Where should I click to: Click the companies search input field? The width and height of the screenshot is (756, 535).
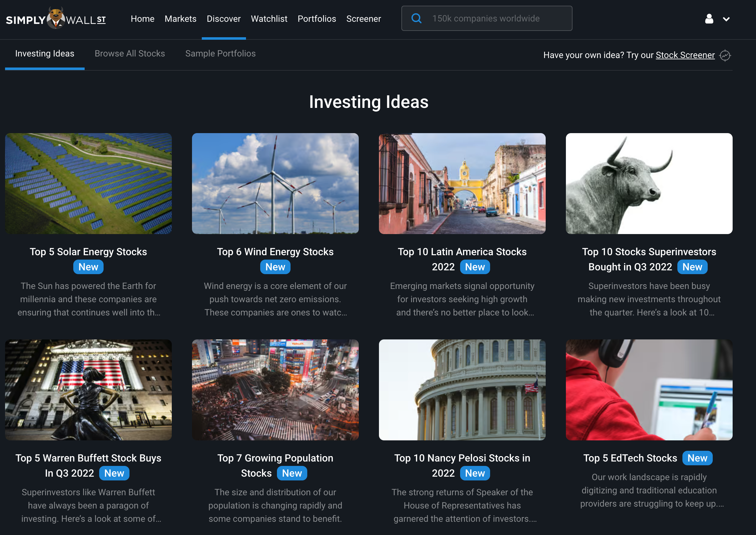(x=487, y=18)
